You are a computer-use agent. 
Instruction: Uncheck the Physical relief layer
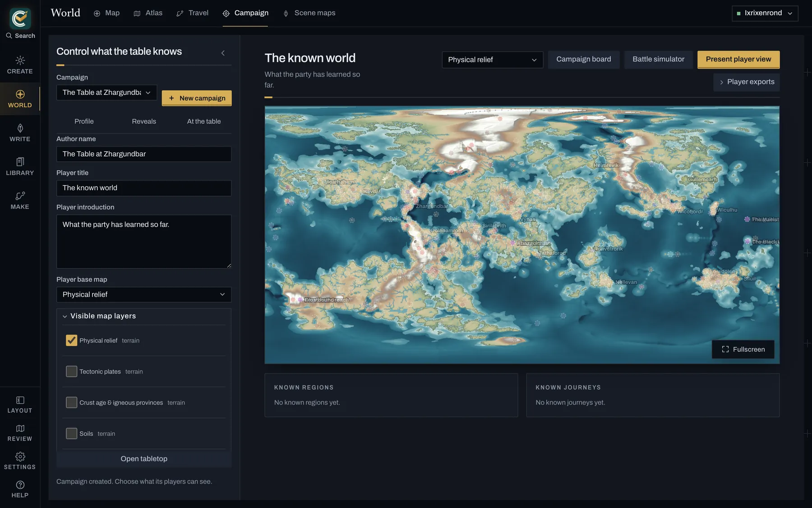(x=71, y=340)
